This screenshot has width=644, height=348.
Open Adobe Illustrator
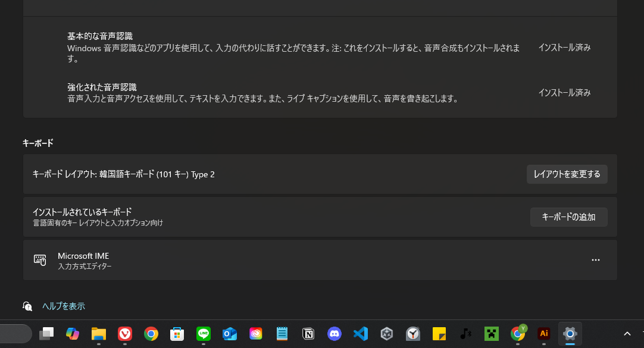point(543,334)
